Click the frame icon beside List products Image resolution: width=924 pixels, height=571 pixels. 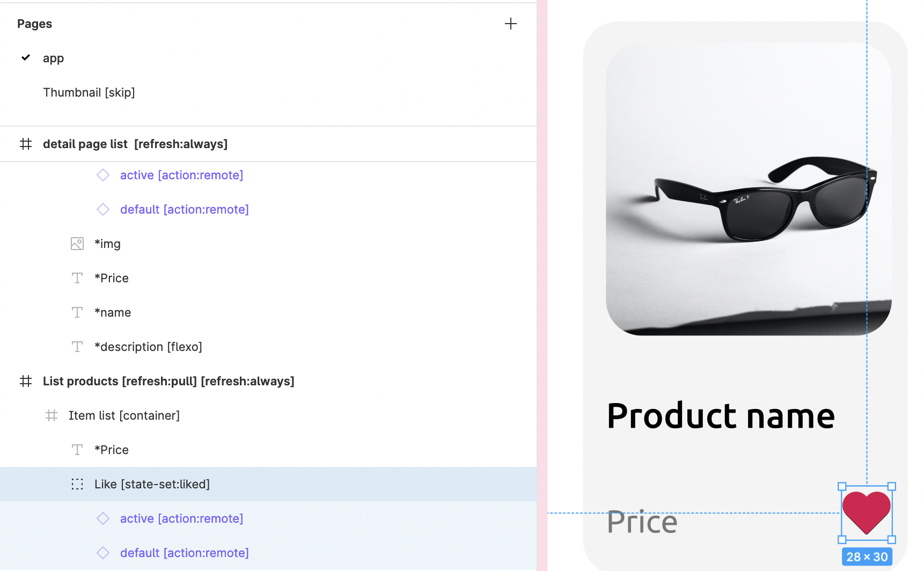26,381
